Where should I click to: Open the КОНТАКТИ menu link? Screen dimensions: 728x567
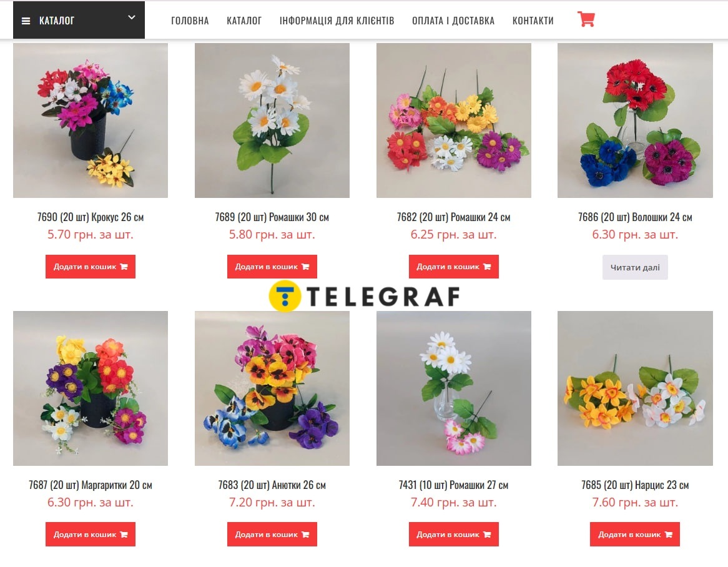(x=533, y=21)
